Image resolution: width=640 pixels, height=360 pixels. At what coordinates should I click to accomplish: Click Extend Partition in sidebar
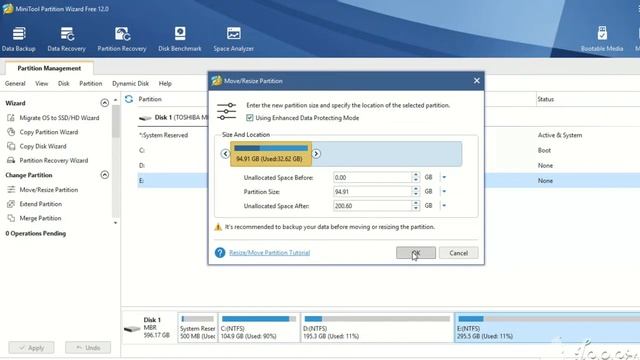coord(40,204)
